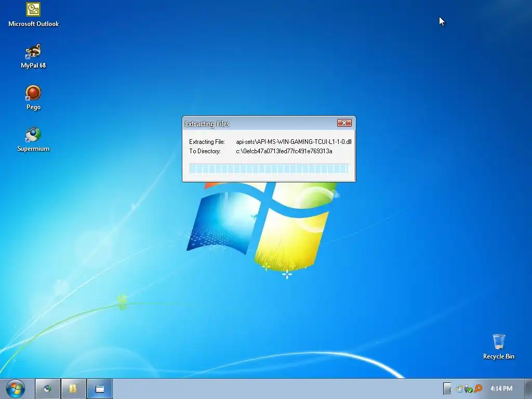The height and width of the screenshot is (399, 532).
Task: Click the c:\0efcb47a0713fed77fc491e769313a directory path
Action: pos(284,151)
